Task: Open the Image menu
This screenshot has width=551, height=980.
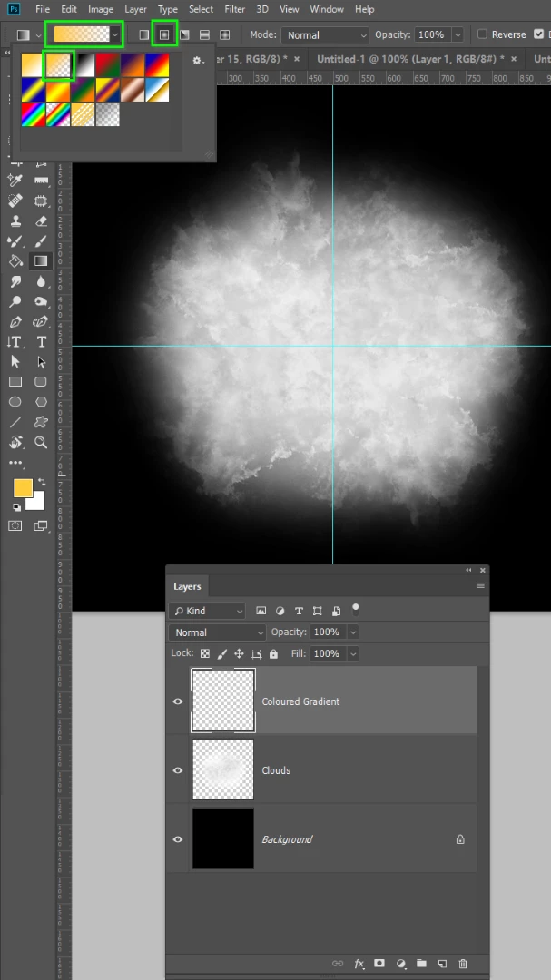Action: 101,9
